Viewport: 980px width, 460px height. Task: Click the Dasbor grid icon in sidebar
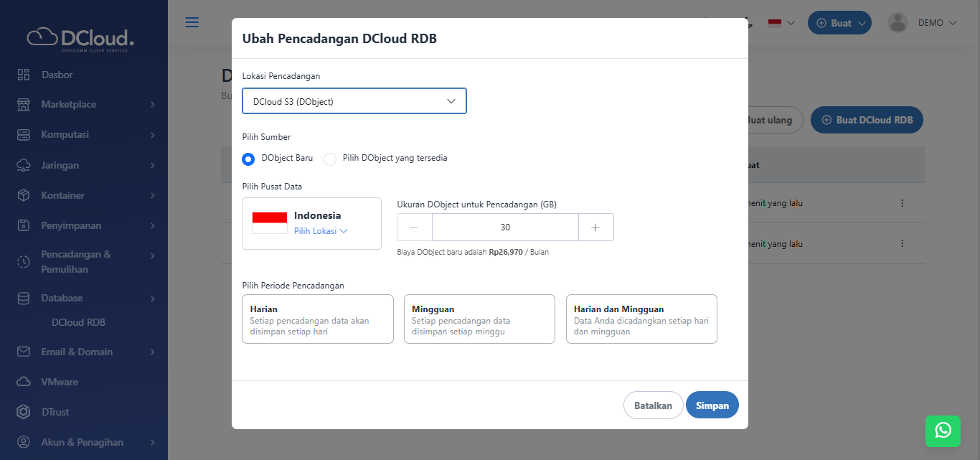(24, 75)
